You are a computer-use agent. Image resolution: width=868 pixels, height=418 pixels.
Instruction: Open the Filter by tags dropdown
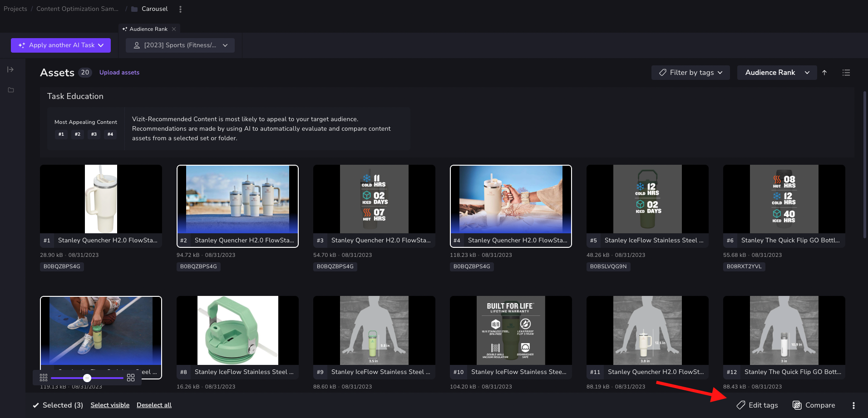690,73
